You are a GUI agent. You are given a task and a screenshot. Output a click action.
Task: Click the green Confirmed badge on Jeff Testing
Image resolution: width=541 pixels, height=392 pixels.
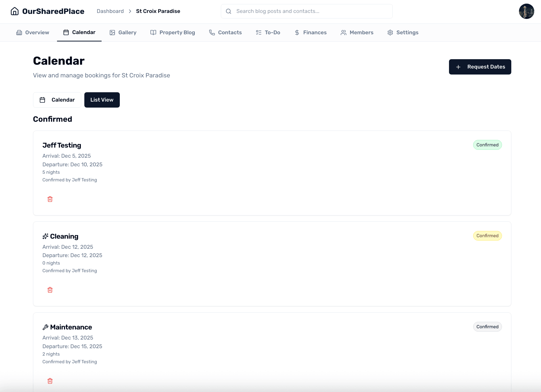tap(487, 145)
